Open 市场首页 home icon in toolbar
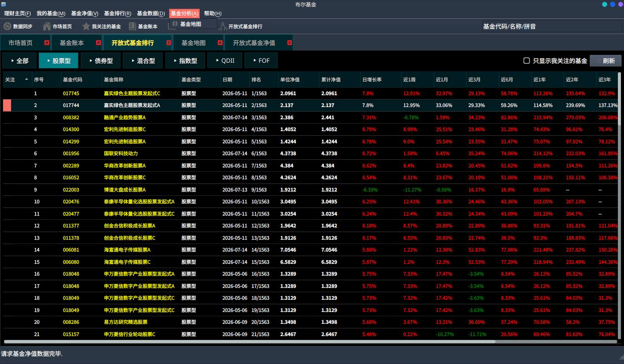The width and height of the screenshot is (624, 364). 47,26
